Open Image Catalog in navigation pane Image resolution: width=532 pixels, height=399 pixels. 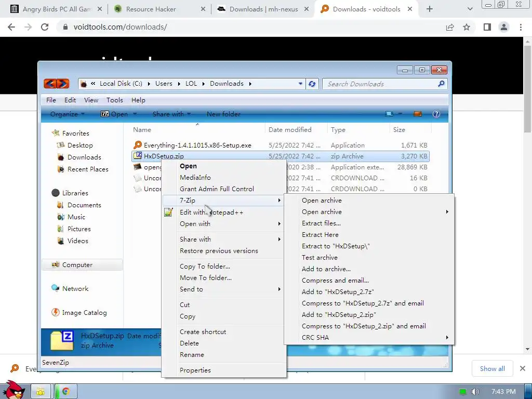[84, 312]
